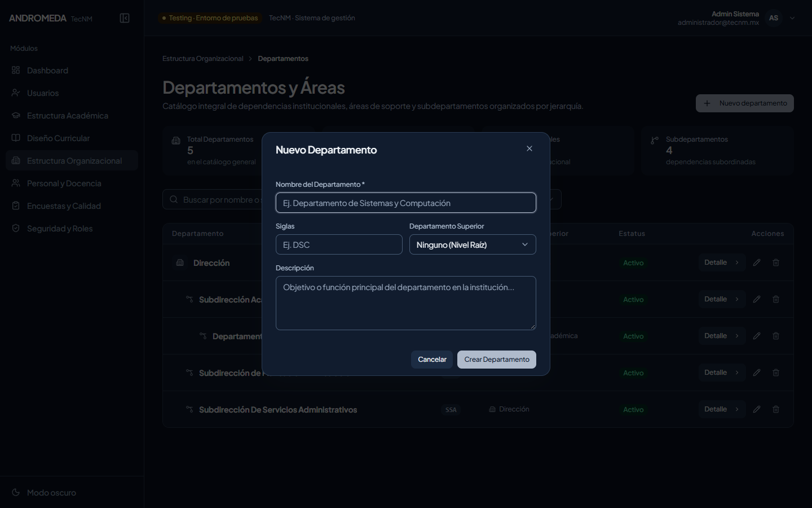Toggle Modo oscuro theme
This screenshot has height=508, width=812.
pos(44,493)
